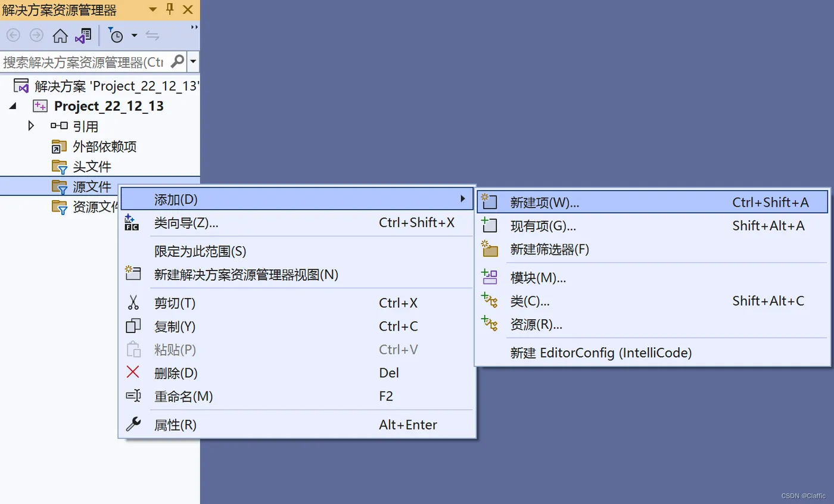Select 模块(M)... in the submenu
The image size is (834, 504).
(x=652, y=278)
